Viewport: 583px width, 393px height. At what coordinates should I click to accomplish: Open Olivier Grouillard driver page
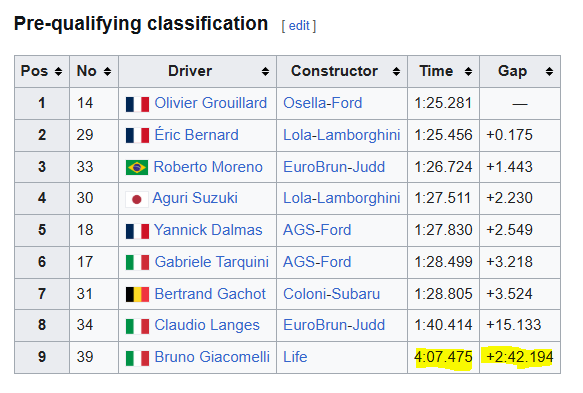[x=210, y=103]
